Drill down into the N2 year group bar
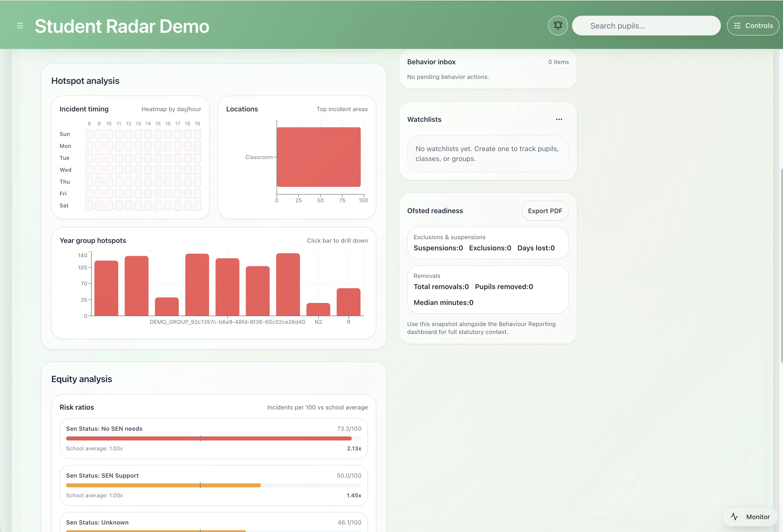 318,309
